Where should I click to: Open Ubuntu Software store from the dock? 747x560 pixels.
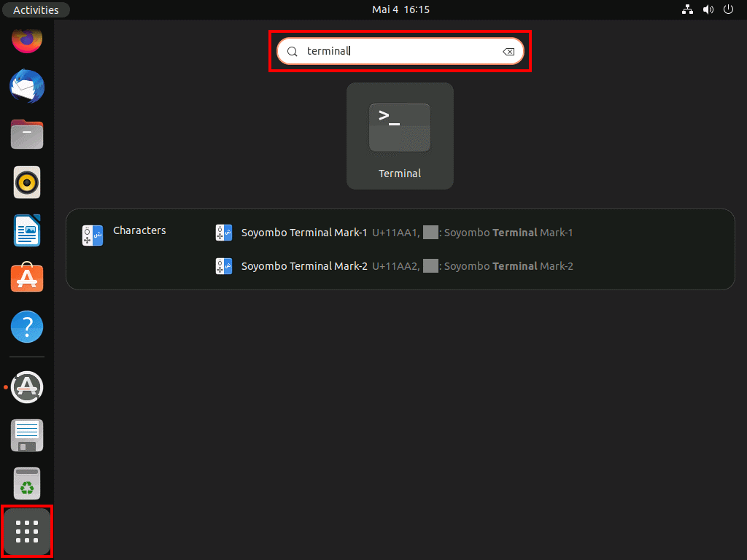tap(27, 279)
